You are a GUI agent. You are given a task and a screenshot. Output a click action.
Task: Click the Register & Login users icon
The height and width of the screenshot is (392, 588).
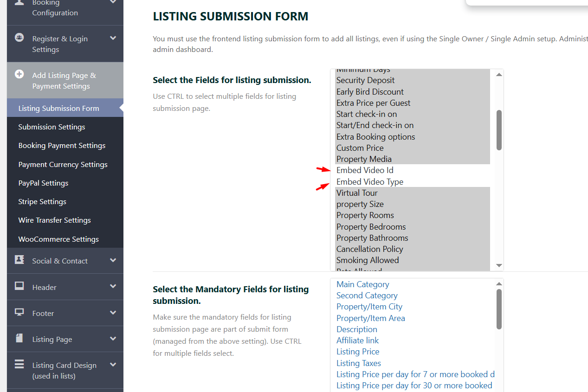click(19, 38)
